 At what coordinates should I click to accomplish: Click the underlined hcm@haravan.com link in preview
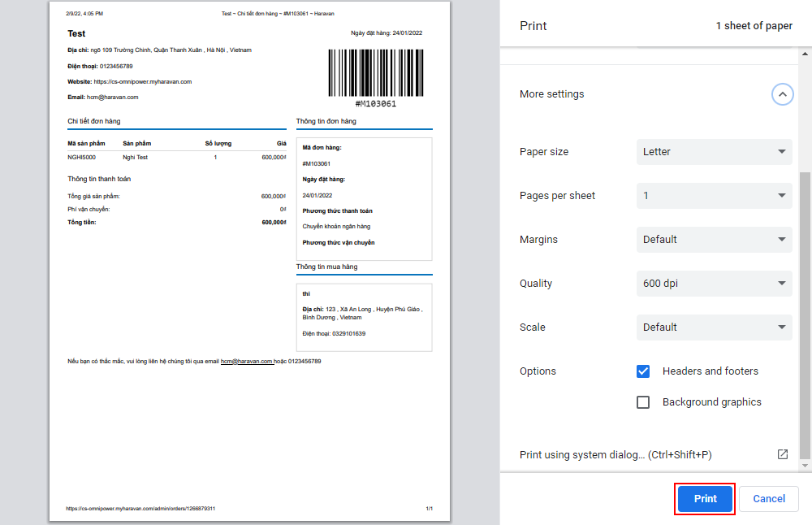point(247,361)
